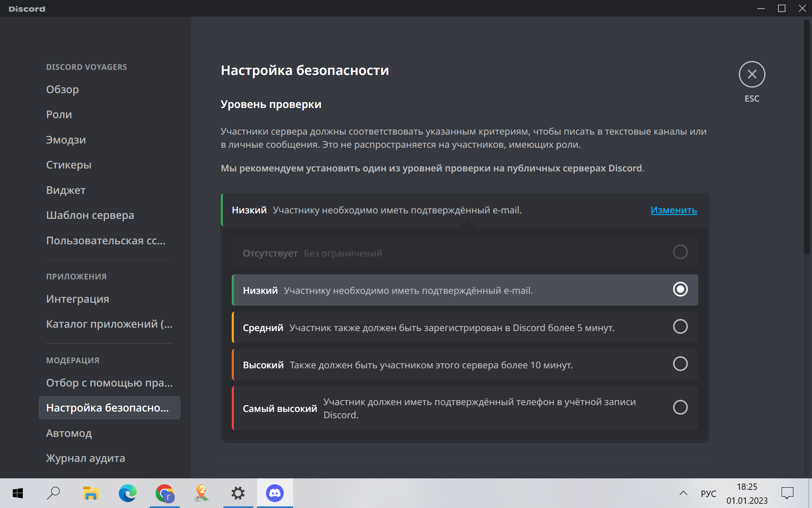Switch the РУС input language indicator

[x=708, y=494]
